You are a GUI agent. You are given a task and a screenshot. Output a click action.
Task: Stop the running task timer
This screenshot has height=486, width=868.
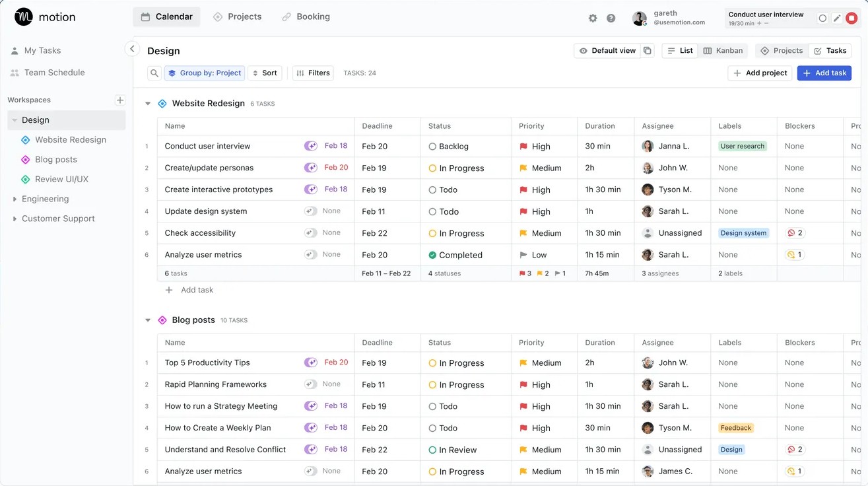[x=851, y=18]
